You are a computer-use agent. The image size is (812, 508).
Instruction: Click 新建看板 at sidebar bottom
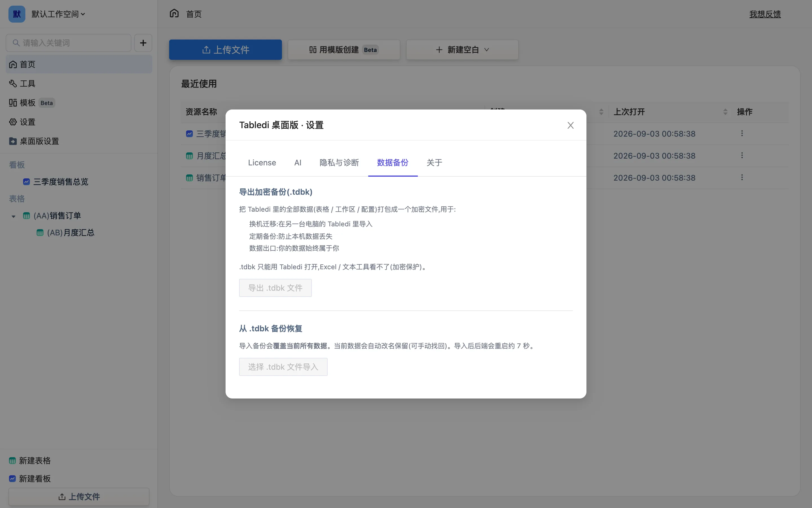pyautogui.click(x=30, y=479)
